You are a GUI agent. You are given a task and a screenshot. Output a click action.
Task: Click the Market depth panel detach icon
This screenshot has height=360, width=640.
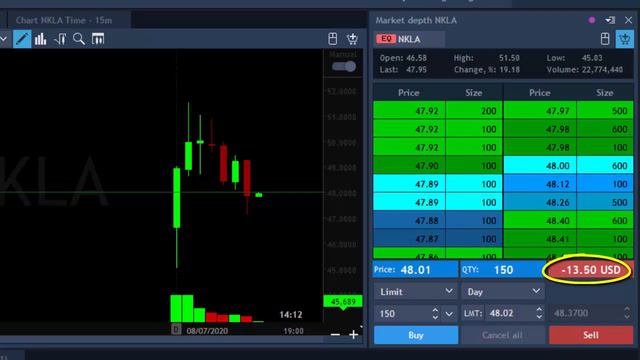click(x=610, y=20)
